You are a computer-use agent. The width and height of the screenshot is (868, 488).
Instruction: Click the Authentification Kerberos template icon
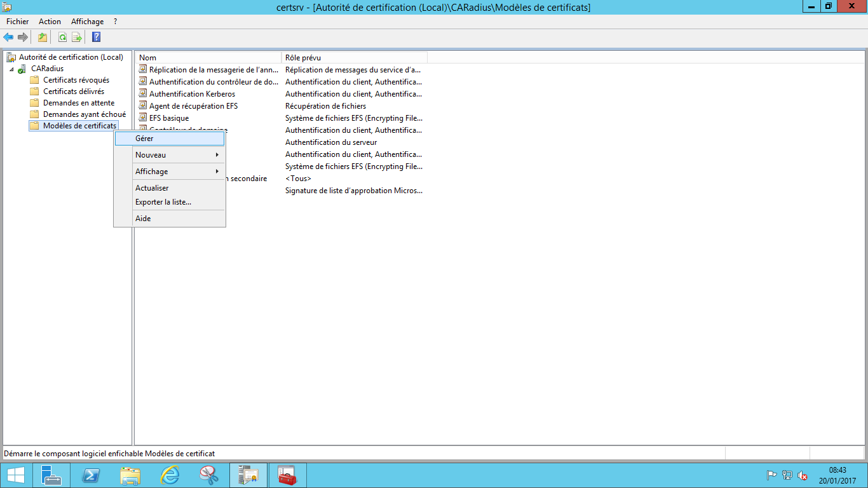(144, 94)
